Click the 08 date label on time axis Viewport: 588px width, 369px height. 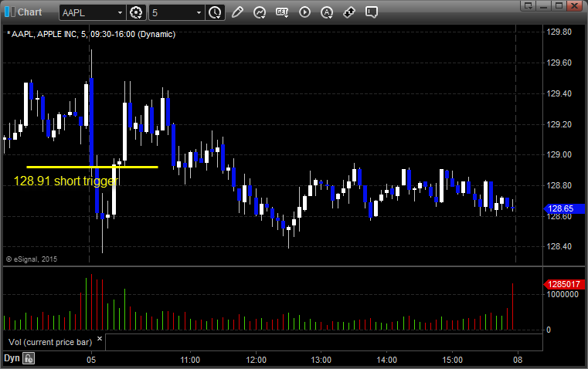(518, 360)
